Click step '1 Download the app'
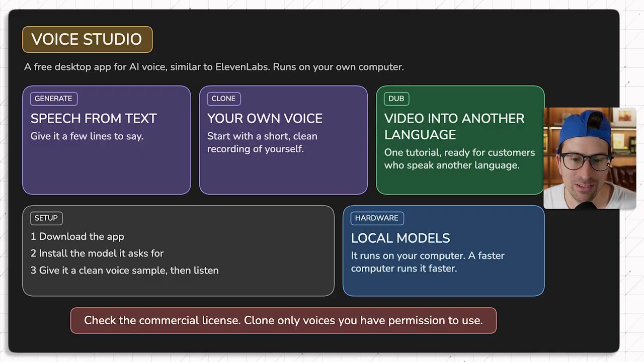 pyautogui.click(x=77, y=237)
